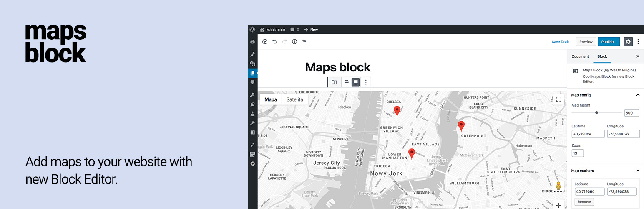This screenshot has width=644, height=209.
Task: Select the wide width alignment
Action: 346,82
